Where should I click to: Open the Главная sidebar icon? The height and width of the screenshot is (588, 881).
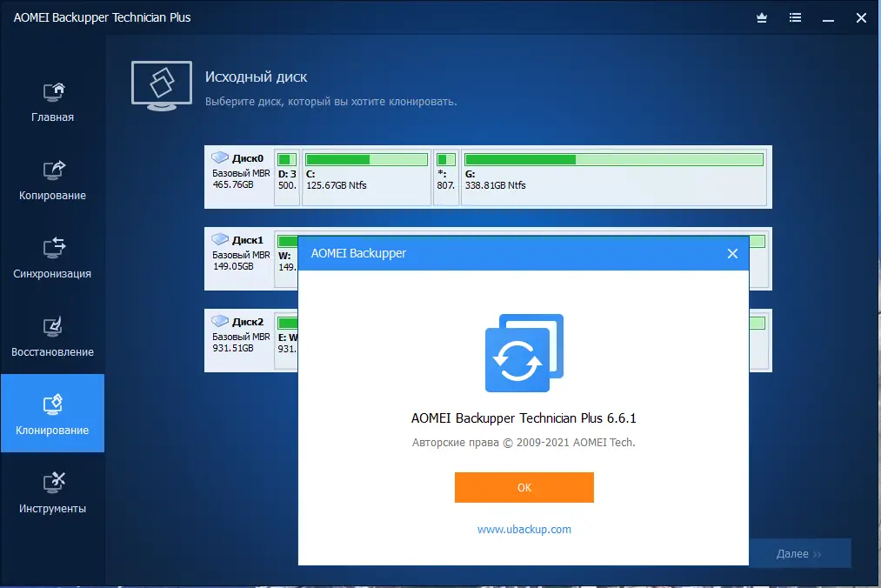pyautogui.click(x=53, y=90)
